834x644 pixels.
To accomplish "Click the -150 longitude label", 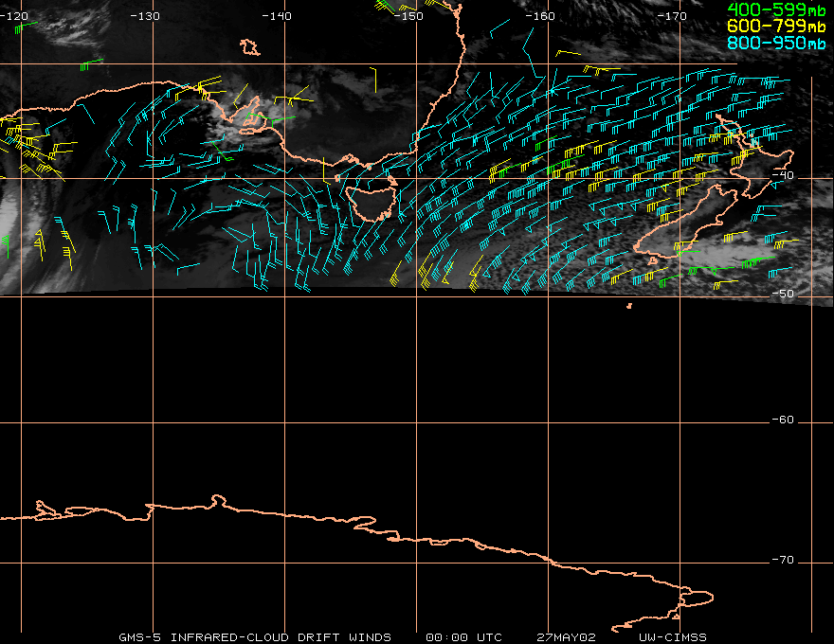I will (408, 16).
